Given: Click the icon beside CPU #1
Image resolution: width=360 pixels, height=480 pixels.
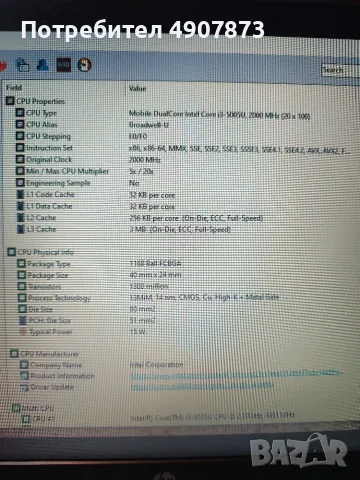Looking at the screenshot, I should [x=26, y=419].
